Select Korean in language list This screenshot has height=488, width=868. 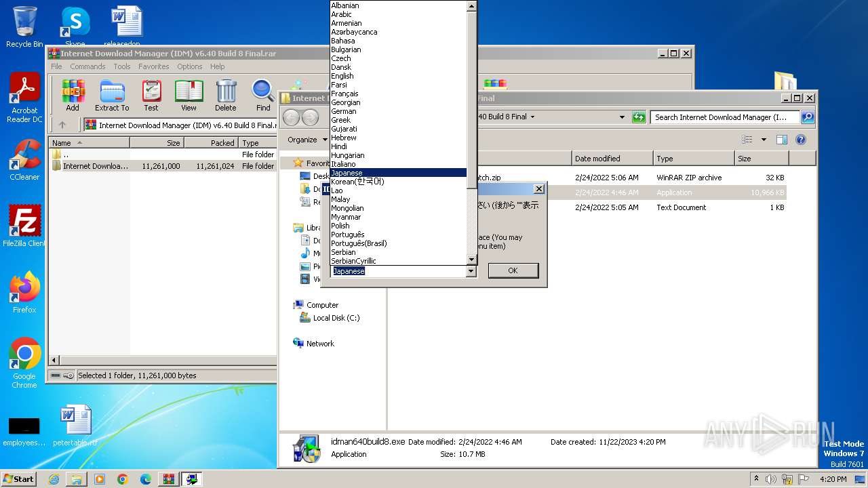pyautogui.click(x=398, y=182)
